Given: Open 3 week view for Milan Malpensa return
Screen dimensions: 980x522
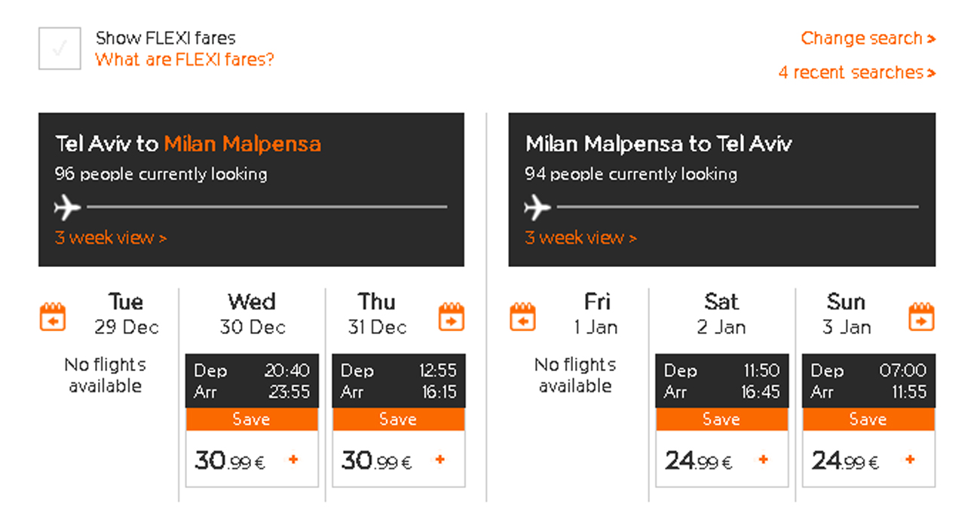Looking at the screenshot, I should [x=580, y=238].
